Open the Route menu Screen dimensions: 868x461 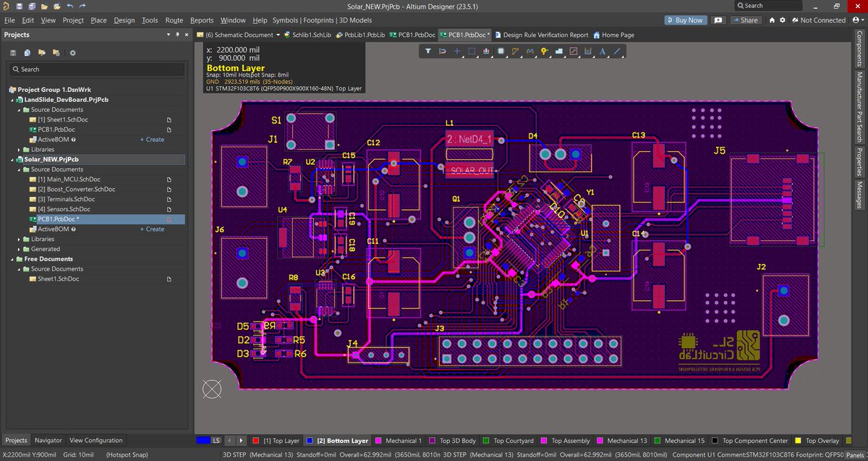[174, 20]
